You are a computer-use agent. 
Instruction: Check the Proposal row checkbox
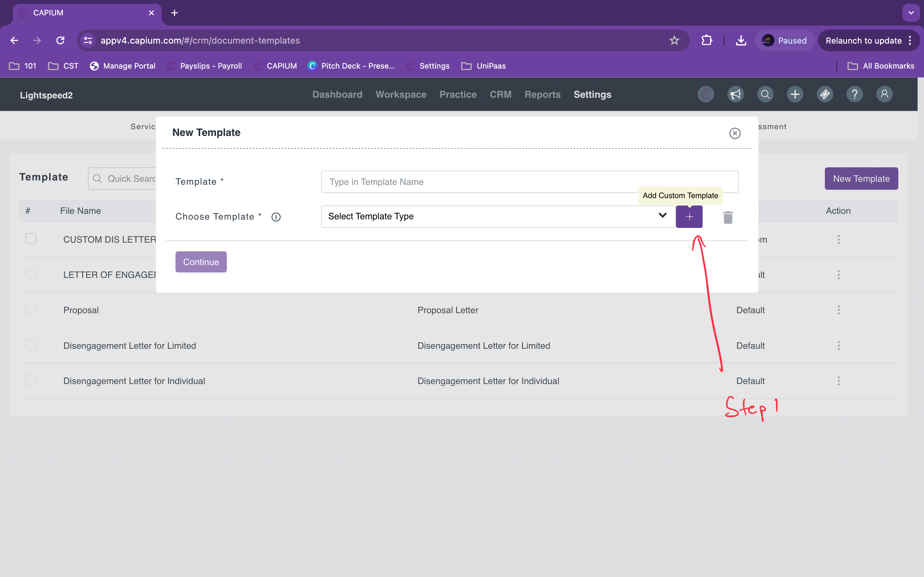click(x=30, y=309)
